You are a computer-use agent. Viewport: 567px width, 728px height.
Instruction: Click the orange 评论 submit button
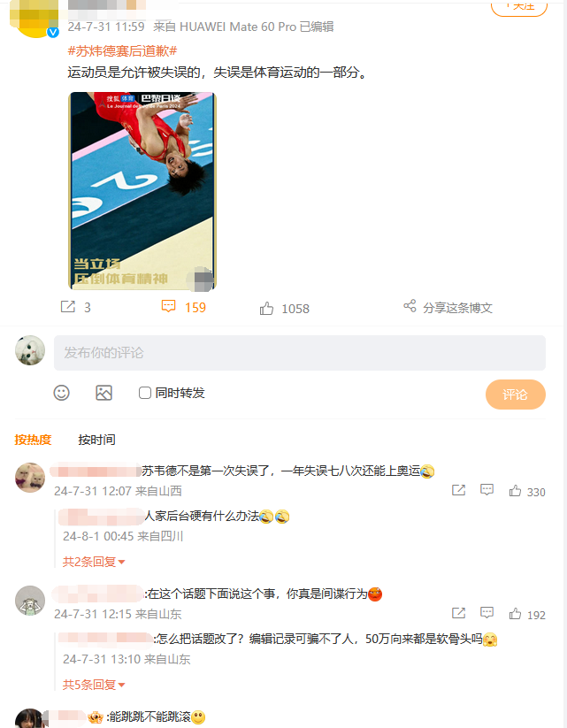[516, 395]
